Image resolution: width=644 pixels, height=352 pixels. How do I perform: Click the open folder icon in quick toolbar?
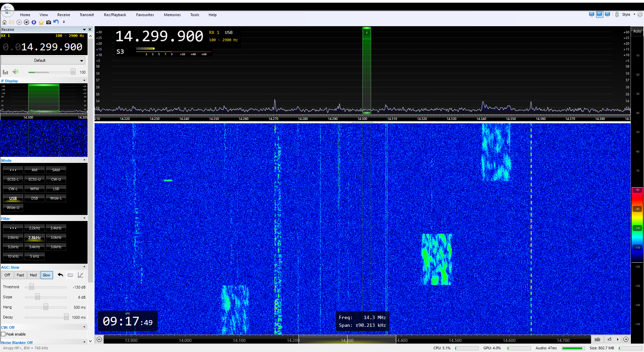11,22
